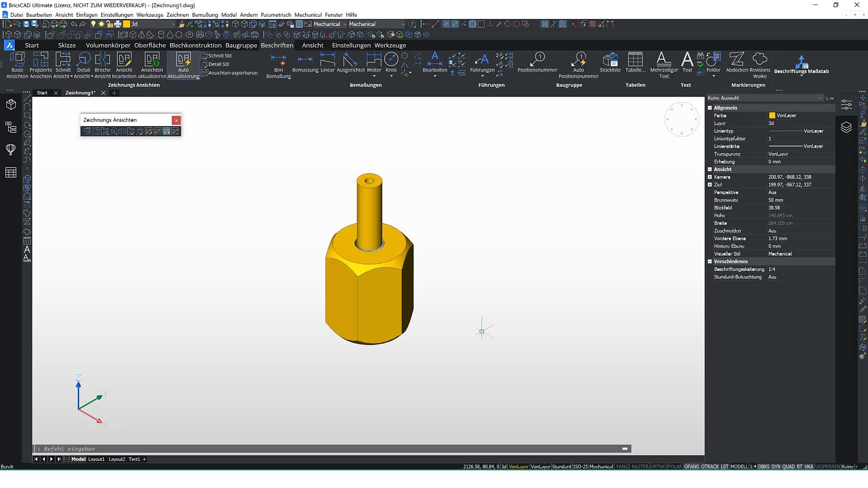868x488 pixels.
Task: Click Ansichten exportieren button
Action: pos(230,73)
